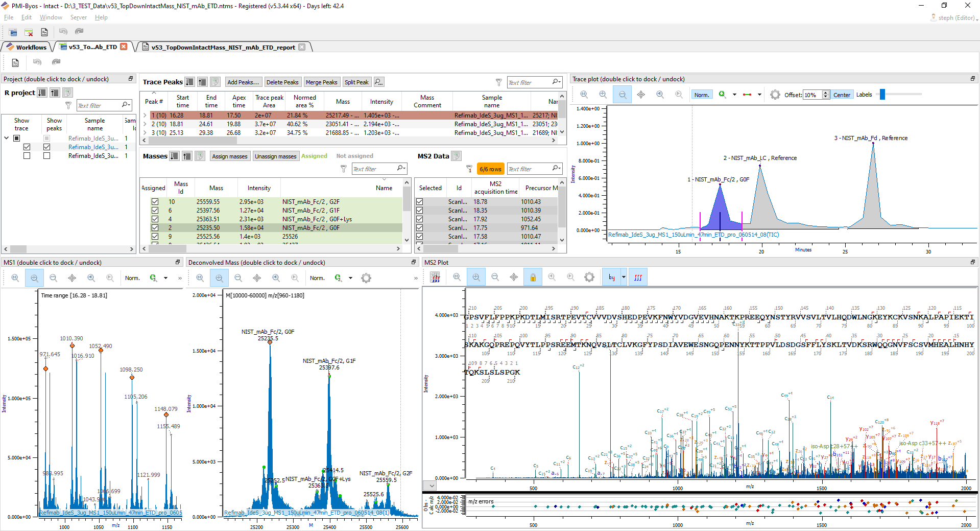Toggle parent Show trace tri-state checkbox
980x531 pixels.
(x=17, y=138)
